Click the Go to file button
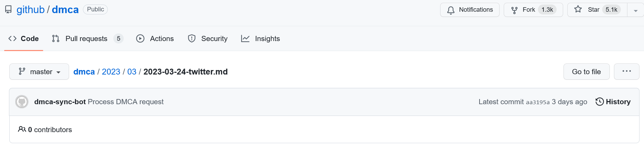The height and width of the screenshot is (148, 644). click(x=586, y=71)
